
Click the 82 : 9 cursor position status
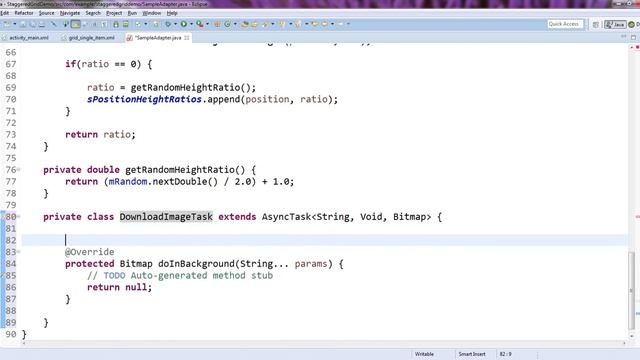(x=505, y=354)
